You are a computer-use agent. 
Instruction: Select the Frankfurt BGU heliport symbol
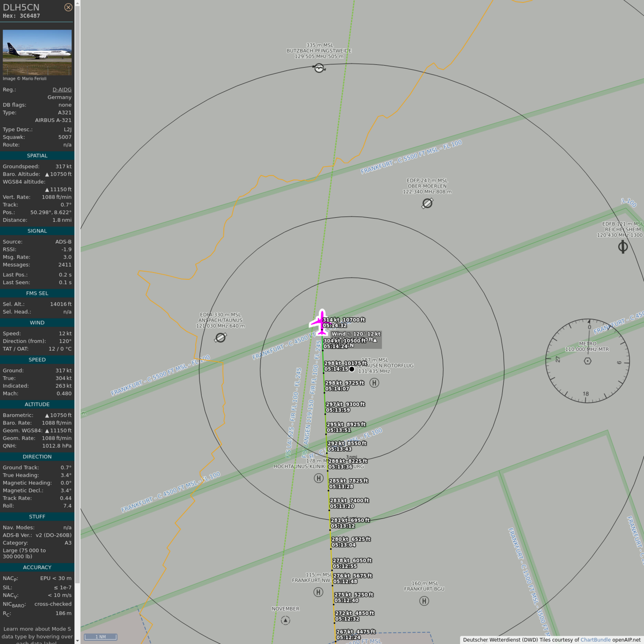(424, 601)
